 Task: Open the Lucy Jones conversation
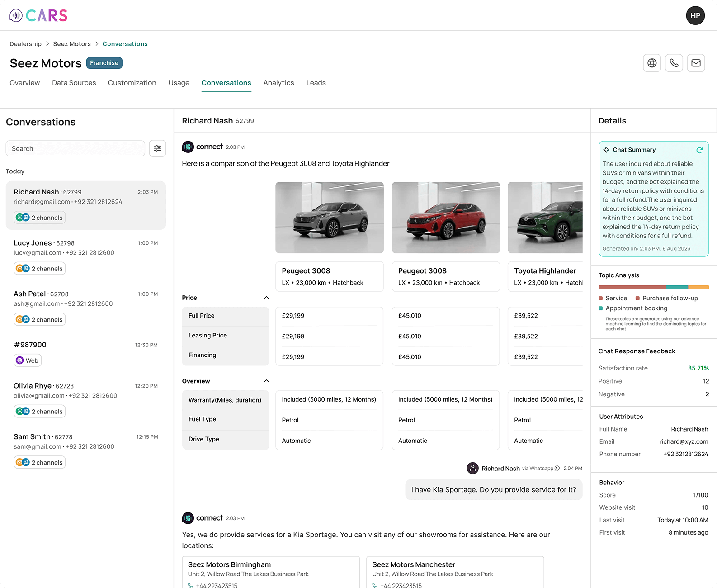[86, 256]
